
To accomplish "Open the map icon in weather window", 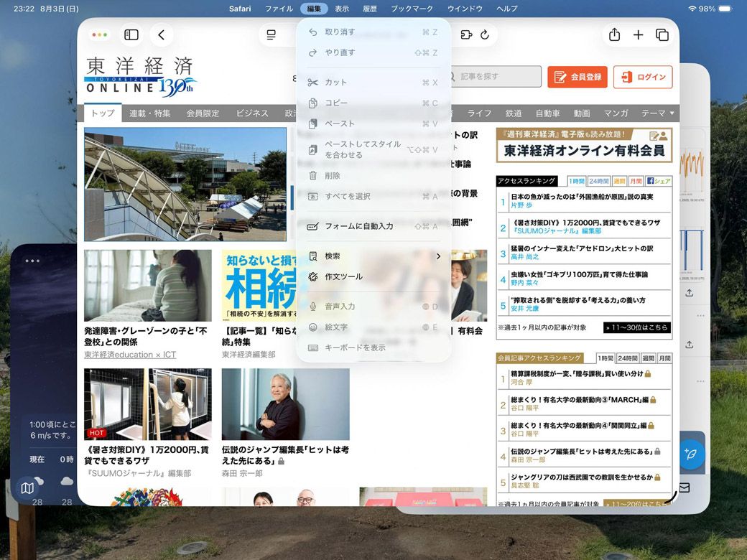I will pyautogui.click(x=27, y=487).
